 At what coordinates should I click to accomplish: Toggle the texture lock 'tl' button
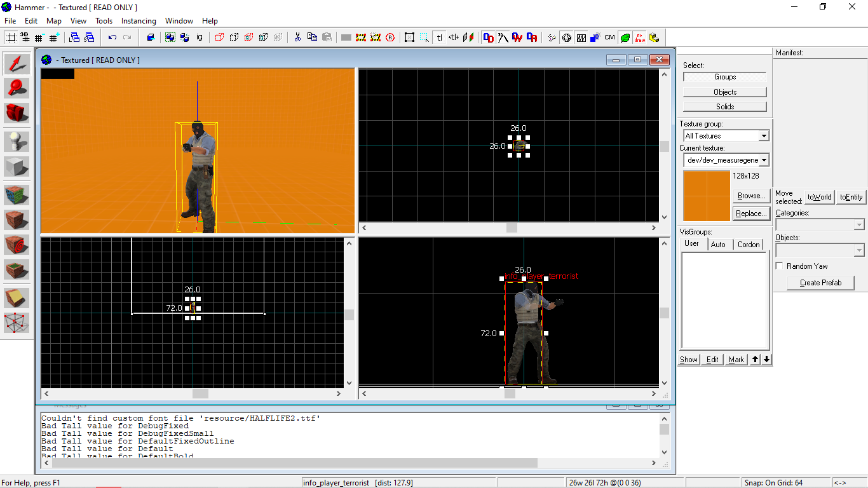click(439, 37)
